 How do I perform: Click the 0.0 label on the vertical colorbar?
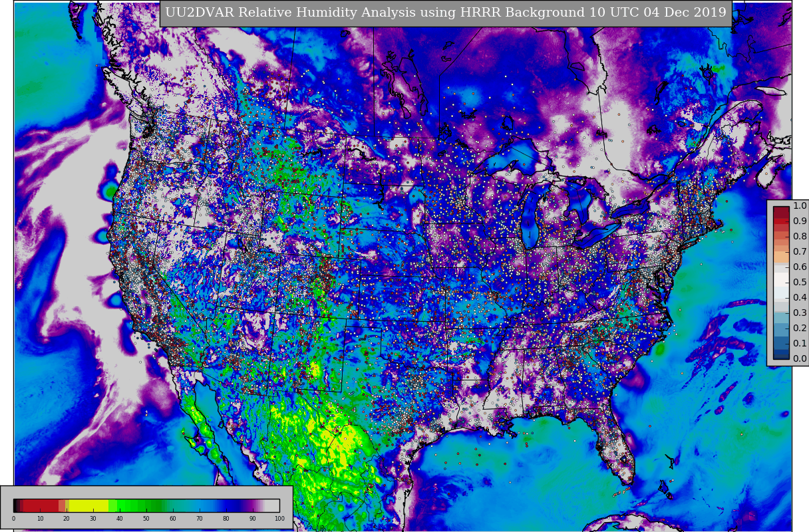click(800, 359)
